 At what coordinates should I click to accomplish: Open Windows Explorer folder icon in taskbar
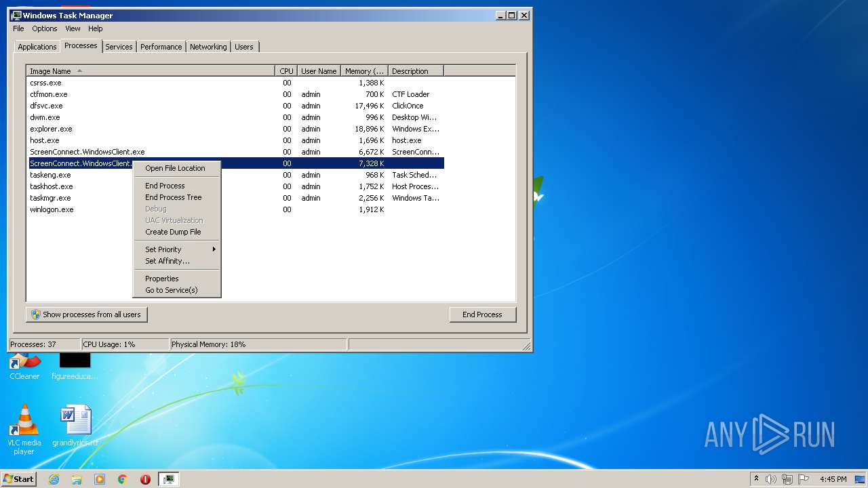(x=77, y=479)
